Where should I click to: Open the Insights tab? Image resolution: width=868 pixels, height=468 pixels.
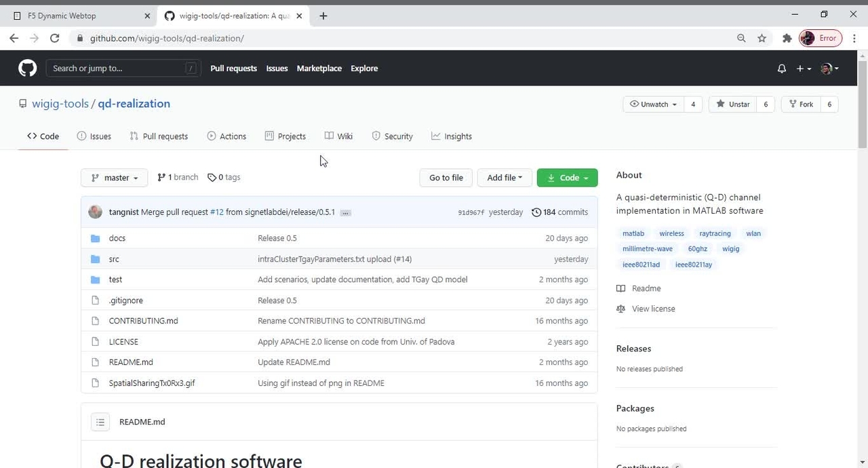click(452, 136)
